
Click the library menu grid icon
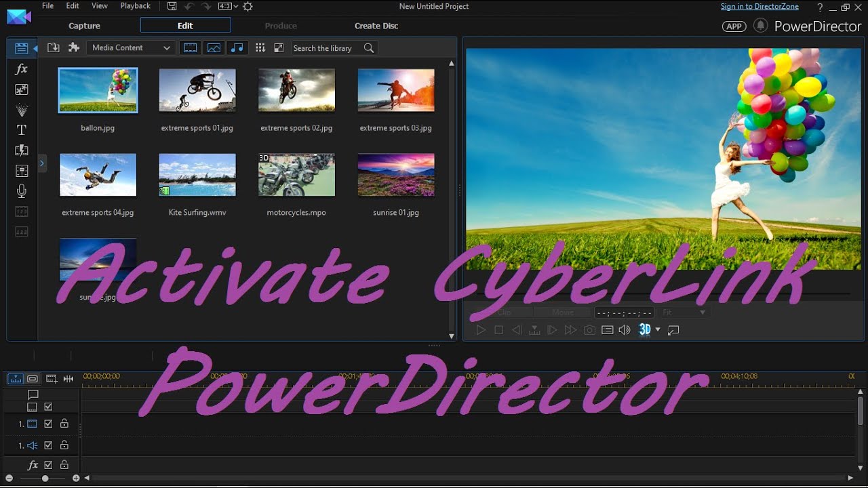pyautogui.click(x=260, y=48)
